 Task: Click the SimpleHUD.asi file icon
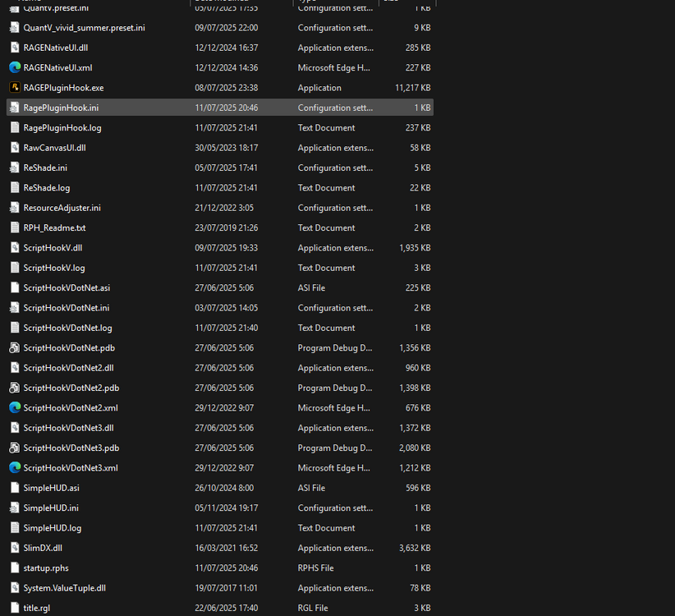point(15,488)
